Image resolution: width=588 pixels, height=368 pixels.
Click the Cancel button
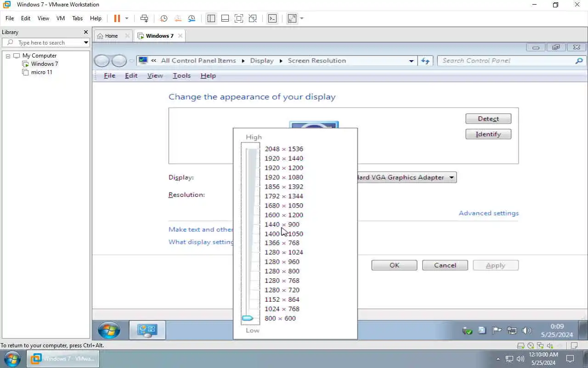pyautogui.click(x=445, y=265)
